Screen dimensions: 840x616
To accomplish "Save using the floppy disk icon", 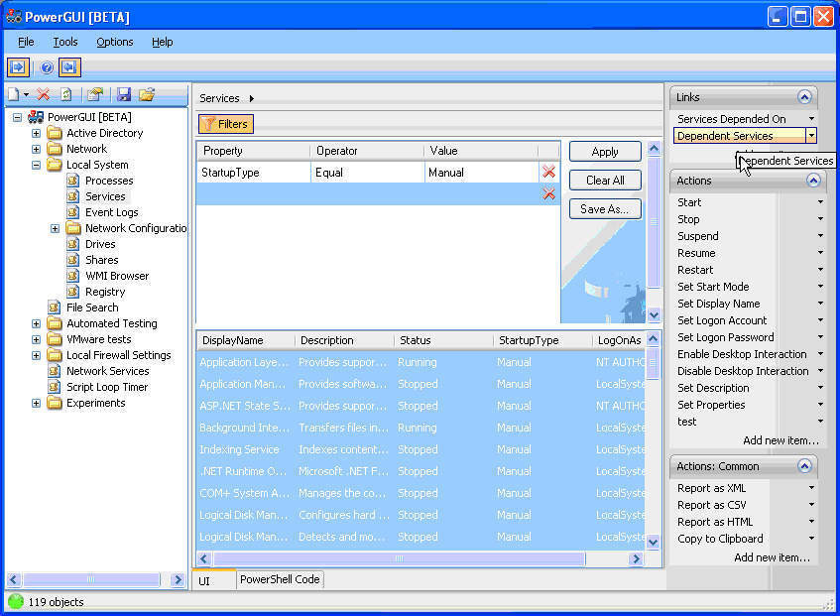I will click(123, 94).
